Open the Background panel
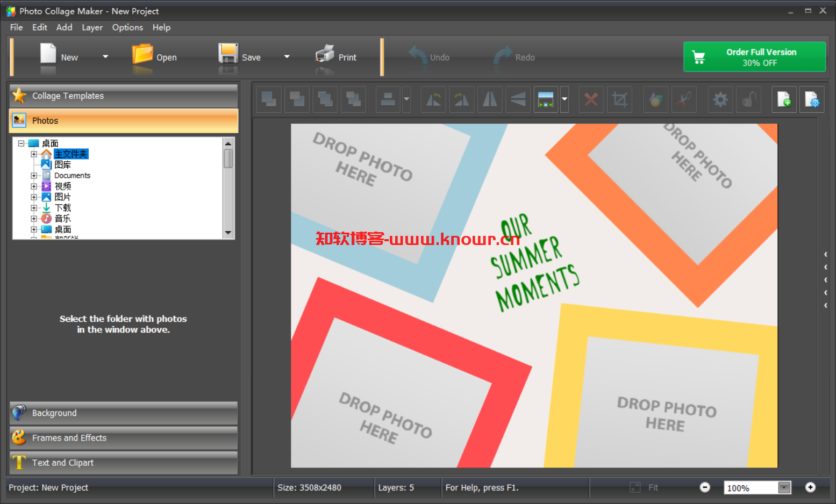 tap(124, 413)
